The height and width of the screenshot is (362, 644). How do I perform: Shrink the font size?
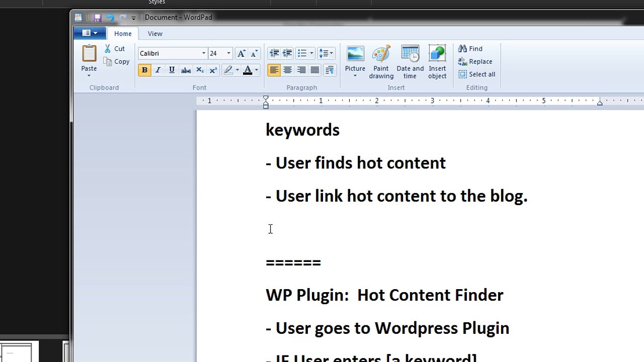pyautogui.click(x=254, y=53)
